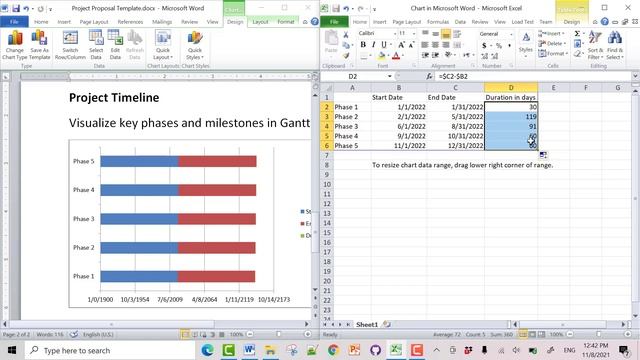Toggle Bold formatting in Excel
This screenshot has width=640, height=360.
click(x=363, y=44)
